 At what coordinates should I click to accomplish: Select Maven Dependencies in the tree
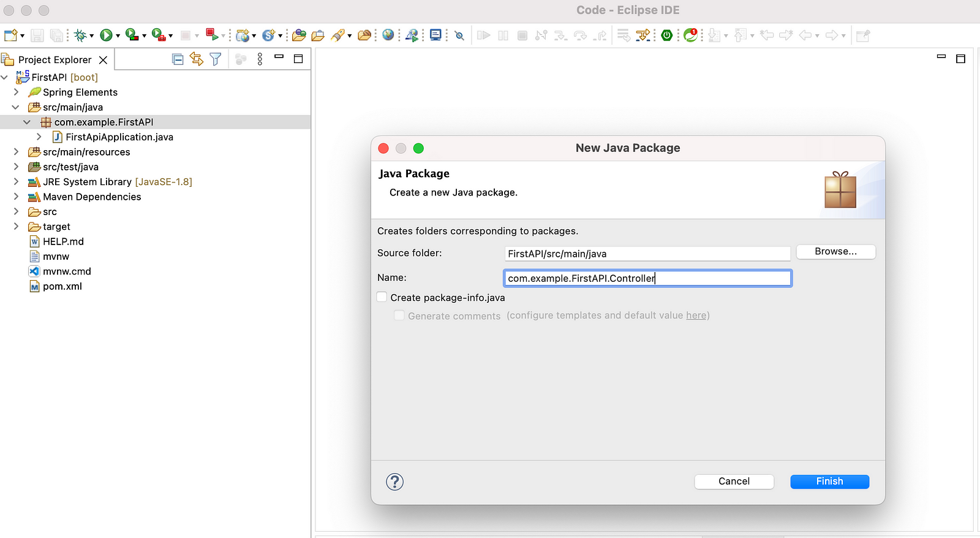coord(92,197)
